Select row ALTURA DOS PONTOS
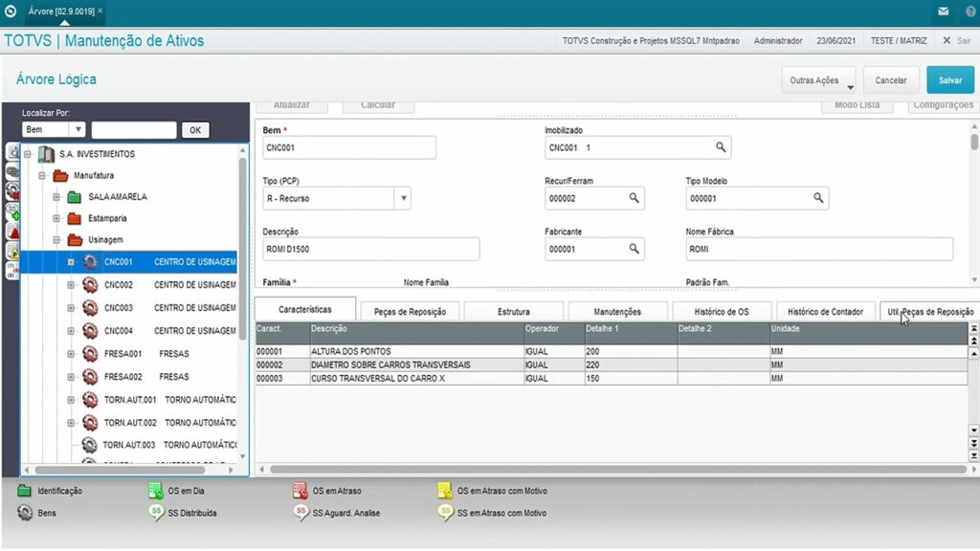 (x=612, y=352)
